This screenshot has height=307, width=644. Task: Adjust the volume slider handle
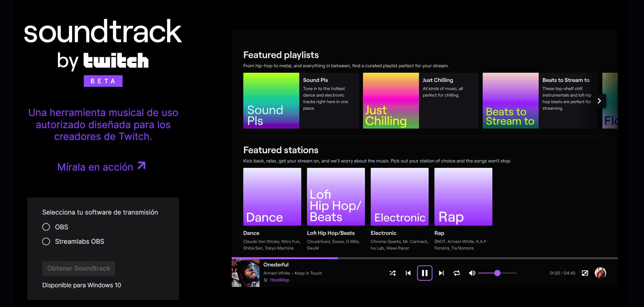click(497, 273)
